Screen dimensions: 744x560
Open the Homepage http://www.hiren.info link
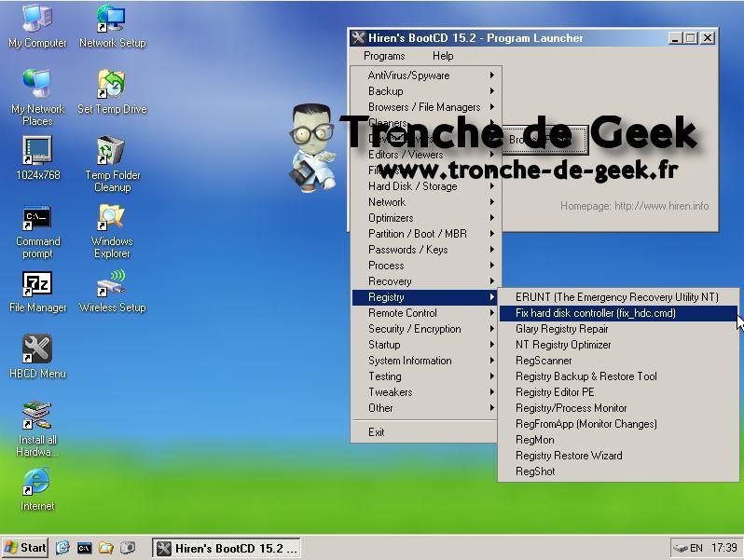[634, 206]
